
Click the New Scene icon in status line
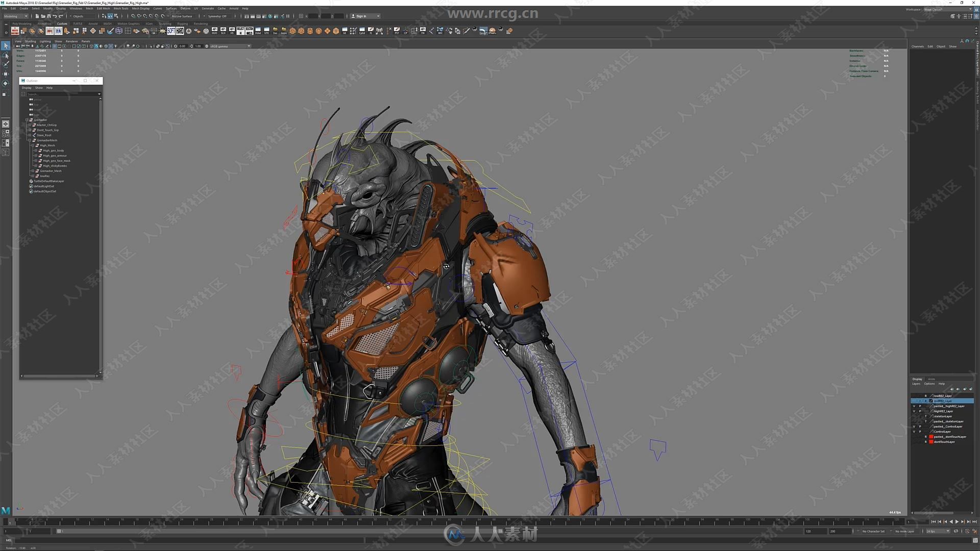[37, 16]
